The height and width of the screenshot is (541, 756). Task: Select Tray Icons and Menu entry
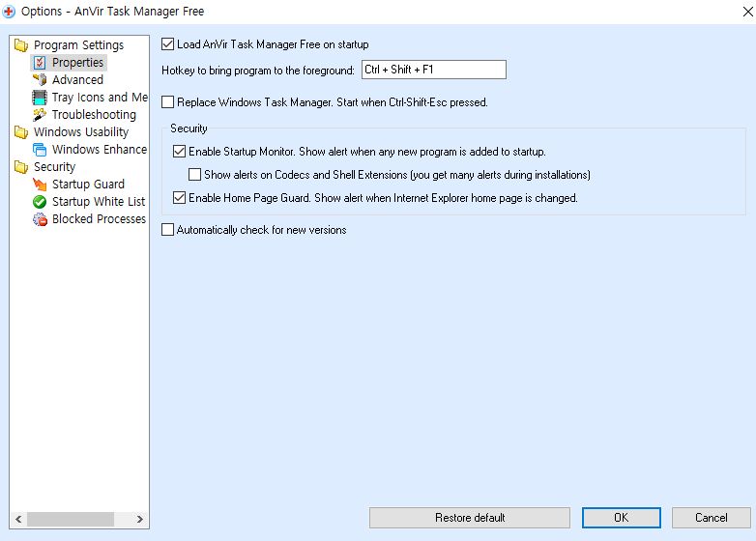pos(100,98)
